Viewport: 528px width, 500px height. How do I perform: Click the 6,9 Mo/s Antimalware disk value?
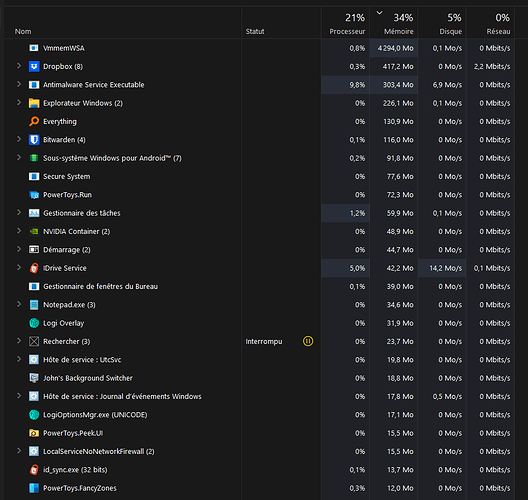(447, 85)
